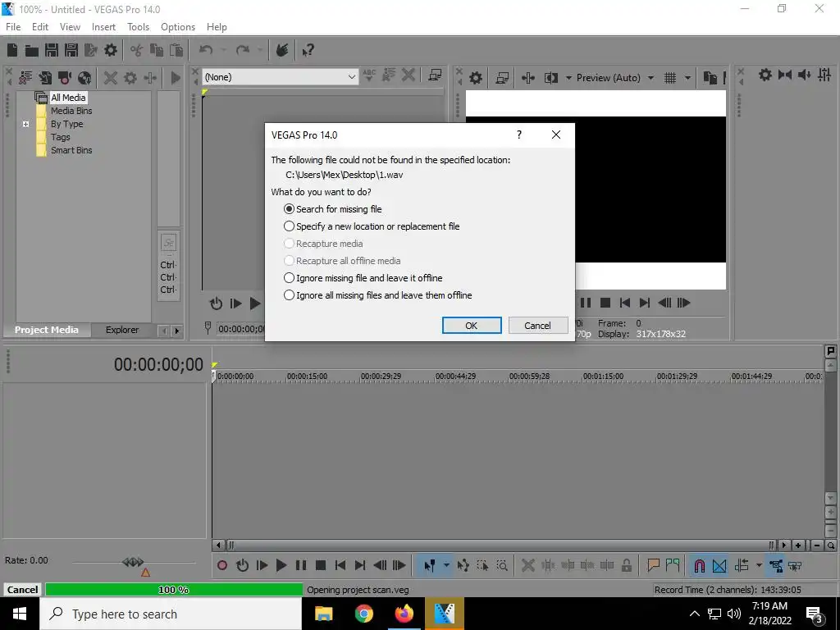
Task: Click the Interactive Tutorials hand icon
Action: [x=282, y=50]
